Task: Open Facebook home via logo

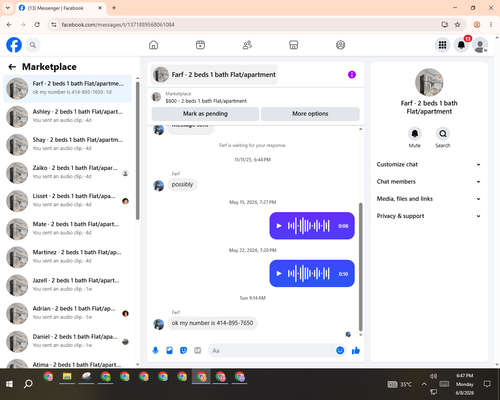Action: [14, 45]
